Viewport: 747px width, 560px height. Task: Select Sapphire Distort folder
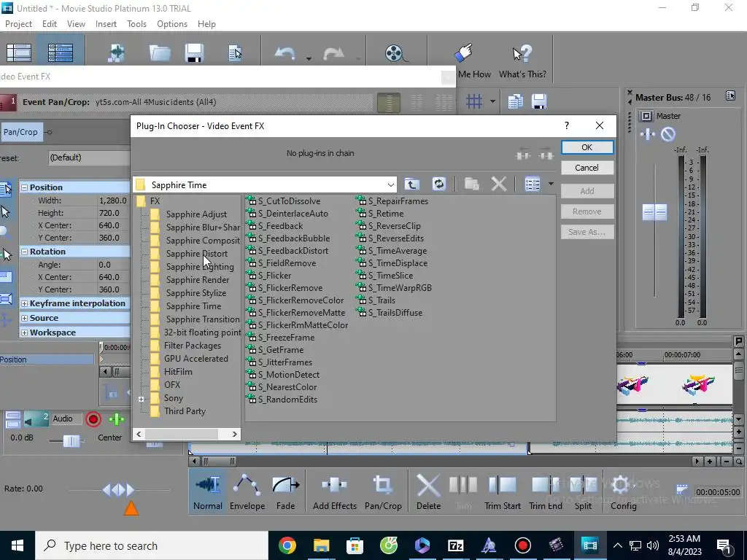[x=196, y=254]
